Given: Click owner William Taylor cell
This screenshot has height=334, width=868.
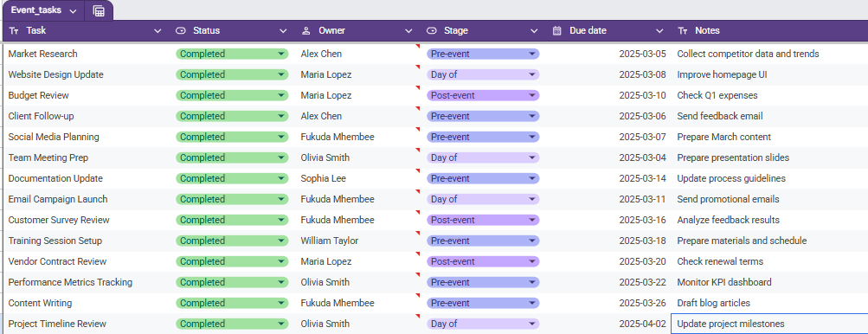Looking at the screenshot, I should [x=330, y=241].
